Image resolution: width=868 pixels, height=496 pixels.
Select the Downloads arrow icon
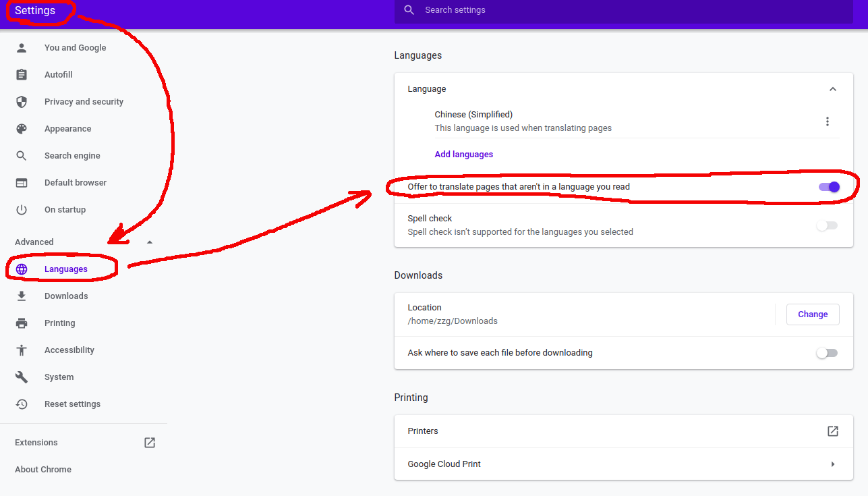(22, 296)
